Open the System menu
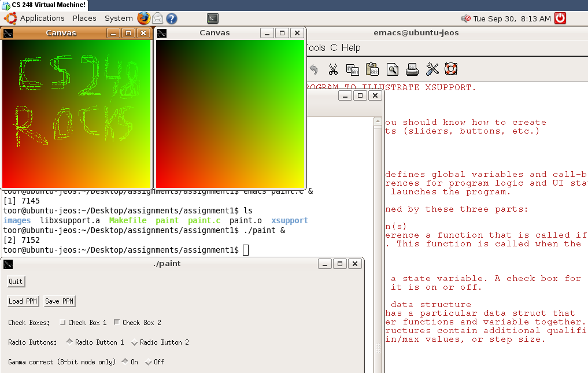Image resolution: width=588 pixels, height=373 pixels. coord(119,18)
